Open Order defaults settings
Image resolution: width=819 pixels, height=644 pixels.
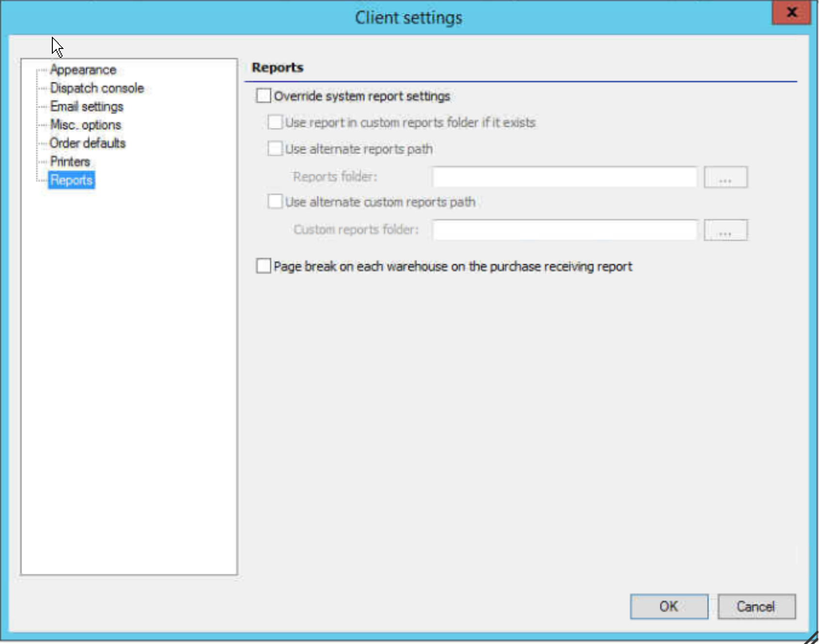[88, 143]
